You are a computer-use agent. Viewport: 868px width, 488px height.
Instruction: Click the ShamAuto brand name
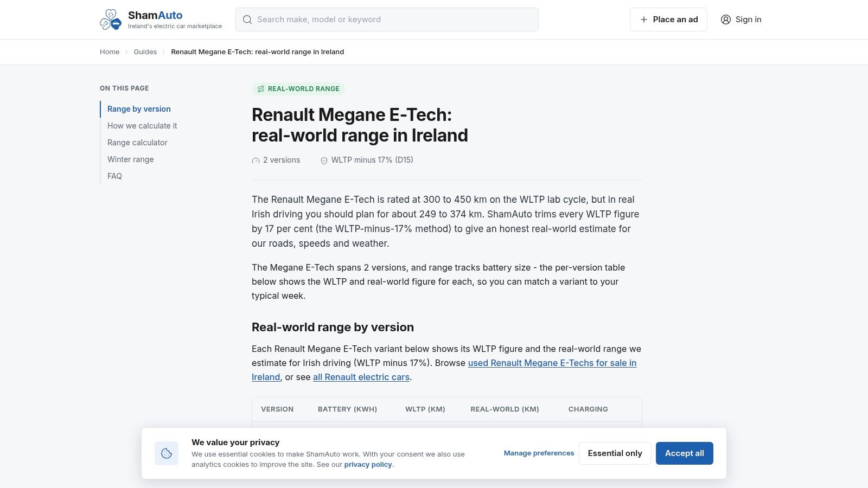(x=155, y=15)
